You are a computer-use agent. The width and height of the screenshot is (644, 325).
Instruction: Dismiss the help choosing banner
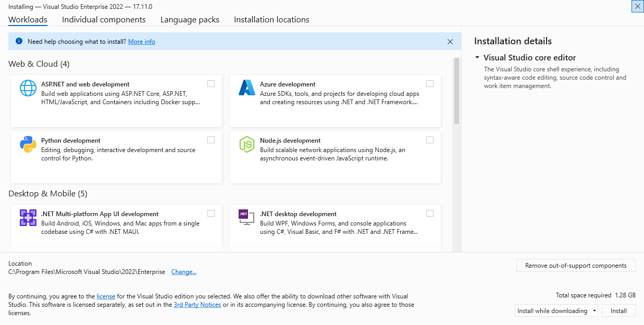[x=450, y=42]
